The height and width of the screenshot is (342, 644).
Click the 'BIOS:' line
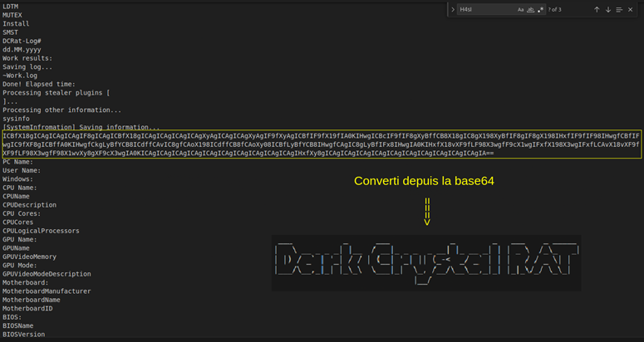(12, 316)
